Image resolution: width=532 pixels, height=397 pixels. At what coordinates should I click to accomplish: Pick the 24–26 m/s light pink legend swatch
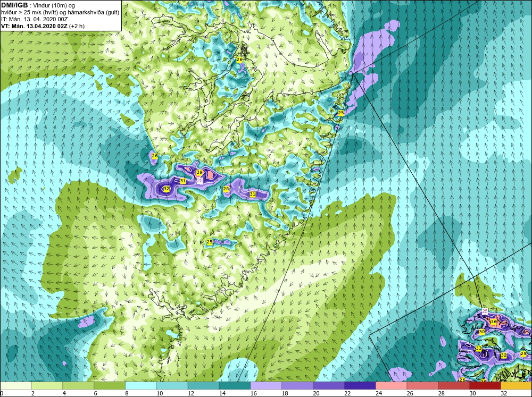tap(391, 385)
